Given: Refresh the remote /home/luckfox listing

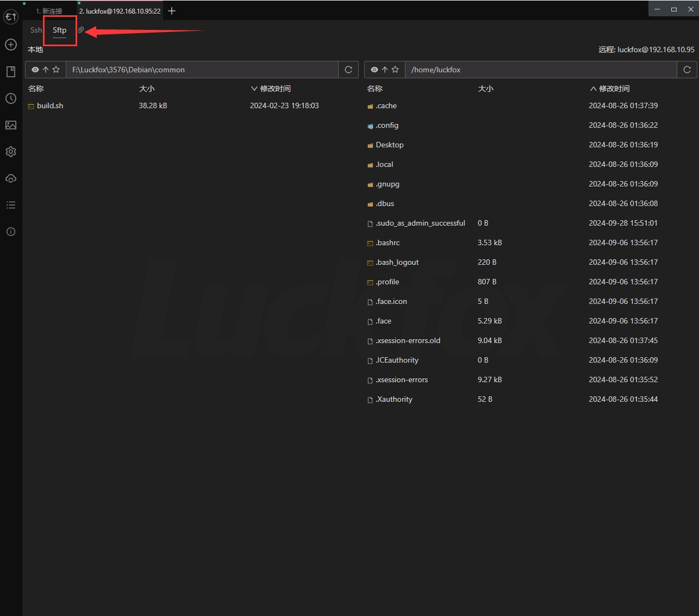Looking at the screenshot, I should click(x=687, y=70).
